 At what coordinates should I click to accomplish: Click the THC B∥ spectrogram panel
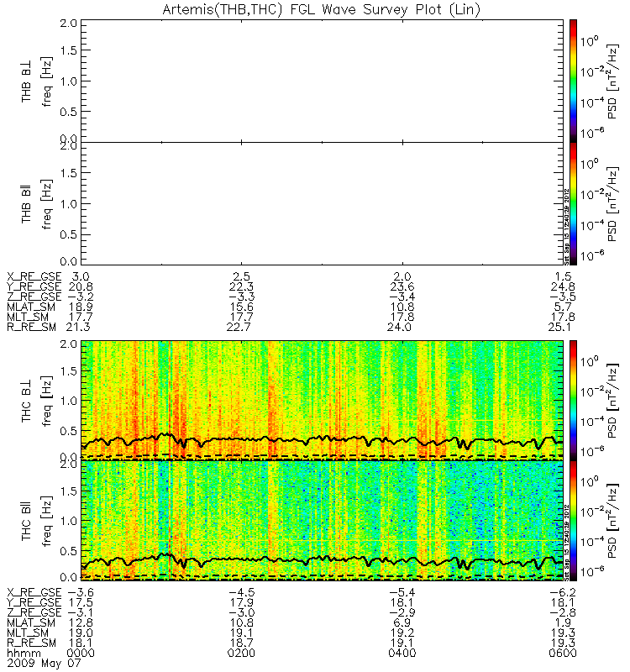[322, 521]
